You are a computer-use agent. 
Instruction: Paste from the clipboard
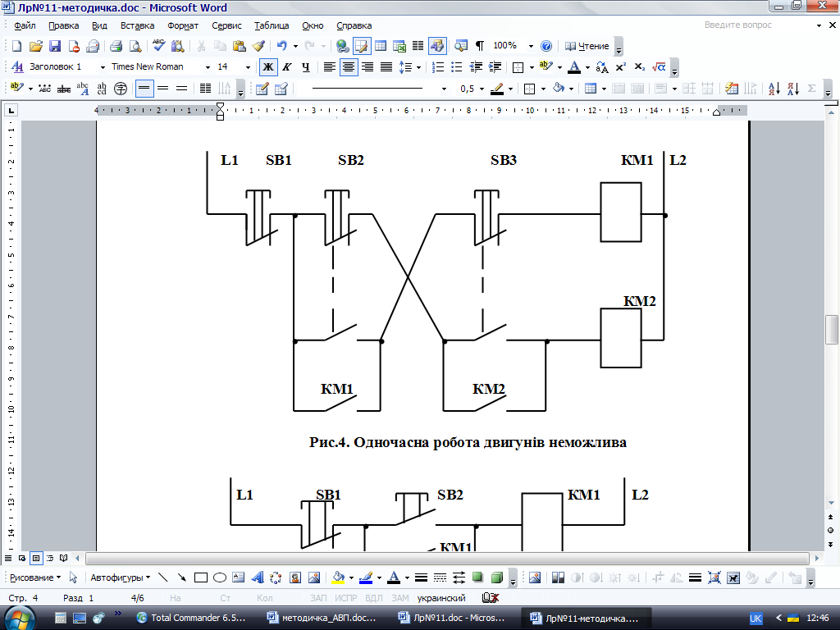240,46
